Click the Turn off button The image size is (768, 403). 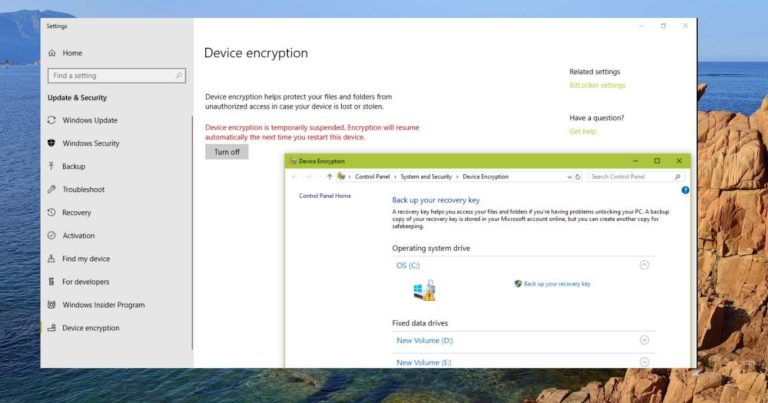tap(227, 152)
